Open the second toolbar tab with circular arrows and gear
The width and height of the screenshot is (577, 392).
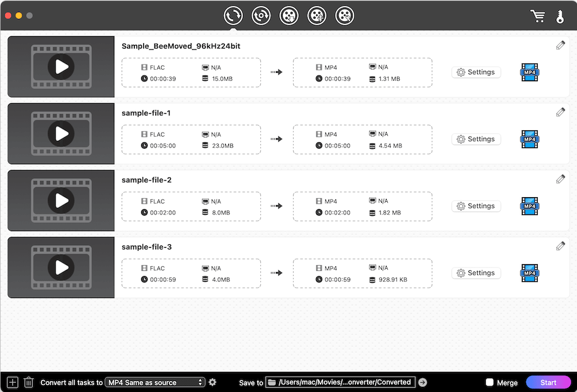point(261,16)
